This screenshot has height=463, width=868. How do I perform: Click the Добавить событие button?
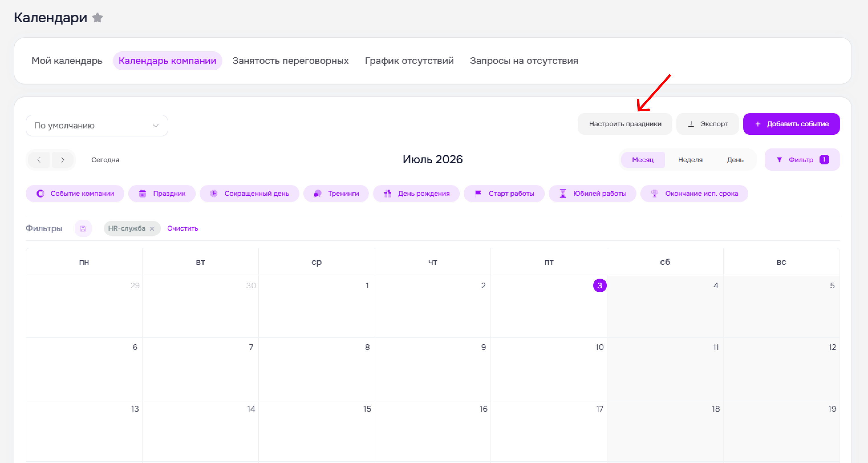[792, 124]
